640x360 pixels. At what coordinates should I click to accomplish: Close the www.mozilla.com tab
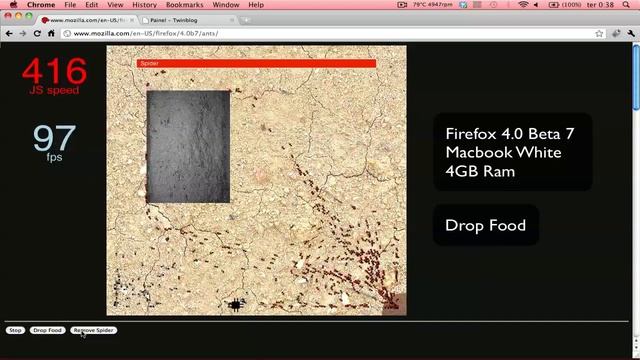(132, 20)
